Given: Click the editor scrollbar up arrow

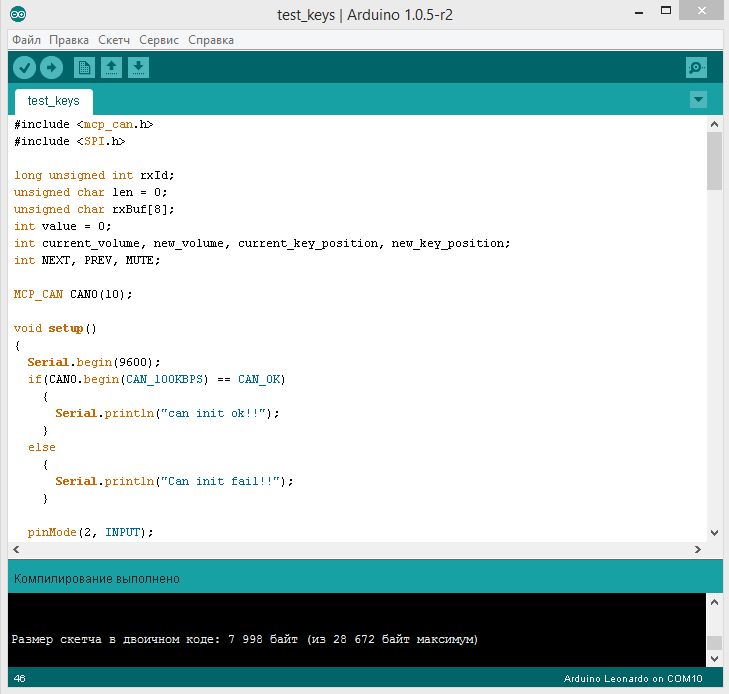Looking at the screenshot, I should pos(714,123).
